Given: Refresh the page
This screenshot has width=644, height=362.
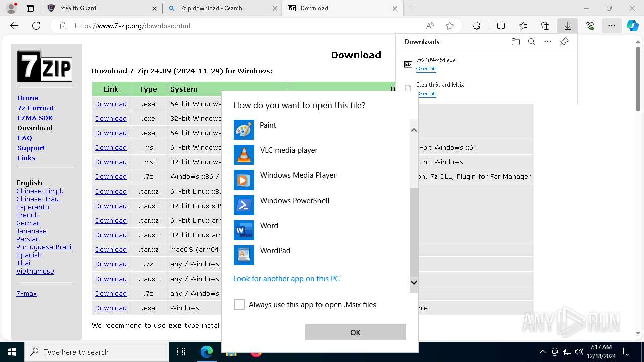Looking at the screenshot, I should point(36,26).
